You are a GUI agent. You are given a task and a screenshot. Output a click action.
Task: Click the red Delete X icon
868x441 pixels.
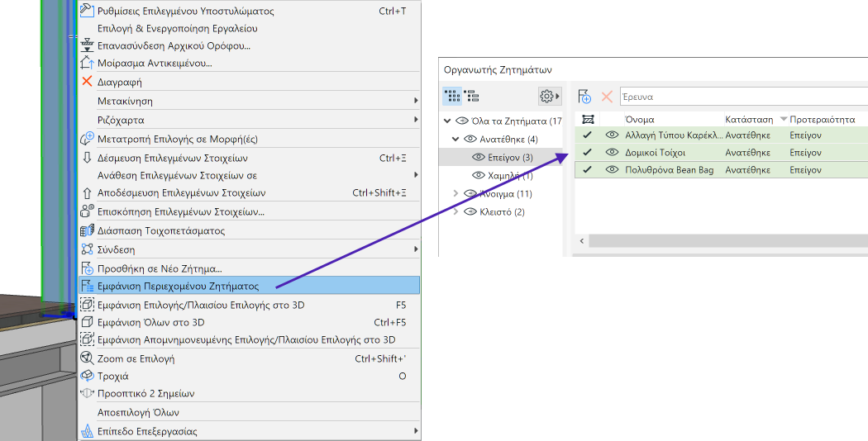click(87, 81)
